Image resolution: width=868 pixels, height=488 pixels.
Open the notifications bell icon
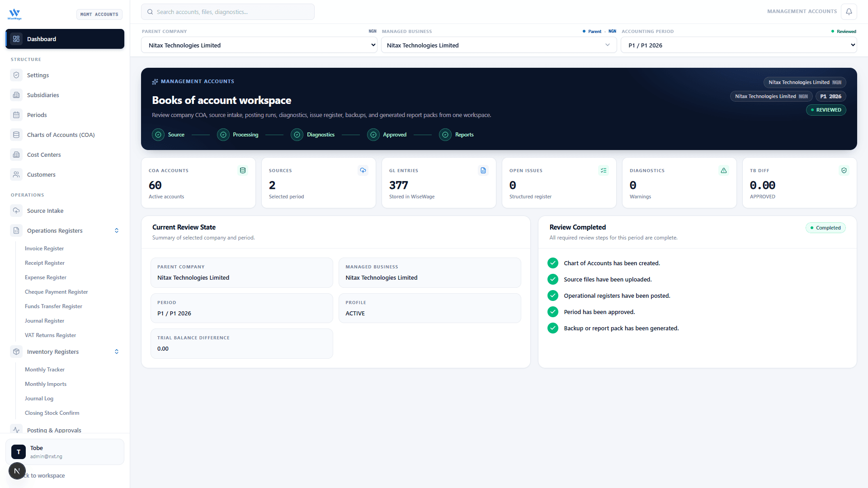pos(849,12)
